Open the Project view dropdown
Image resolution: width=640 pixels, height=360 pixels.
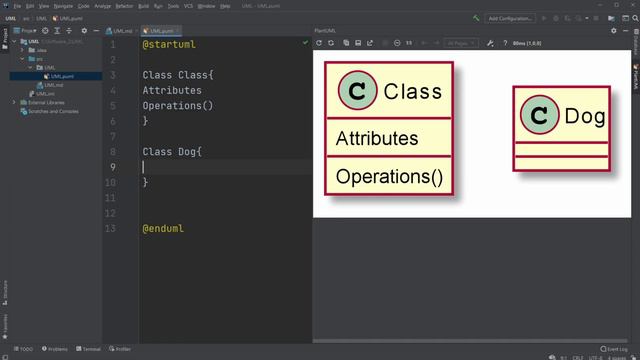(x=25, y=31)
